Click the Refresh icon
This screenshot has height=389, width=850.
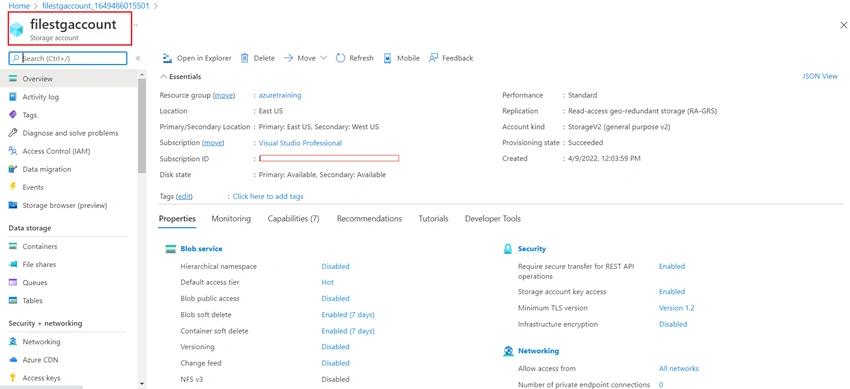tap(340, 58)
